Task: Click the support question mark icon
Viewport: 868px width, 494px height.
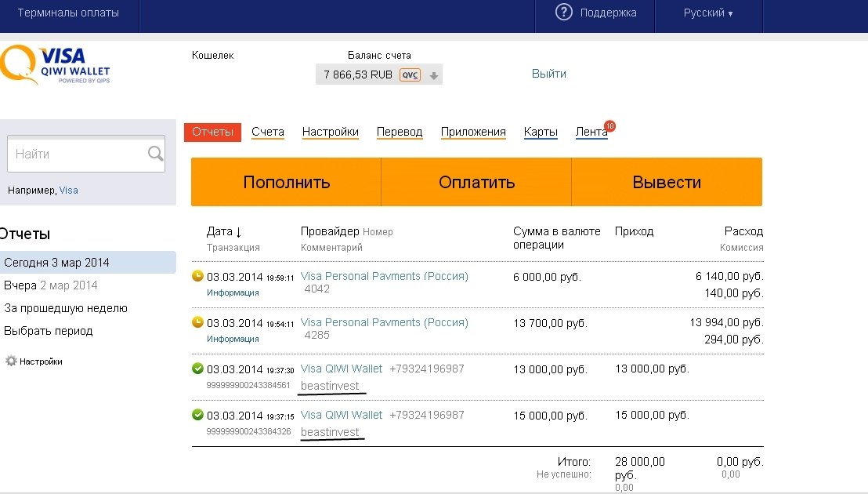Action: 563,13
